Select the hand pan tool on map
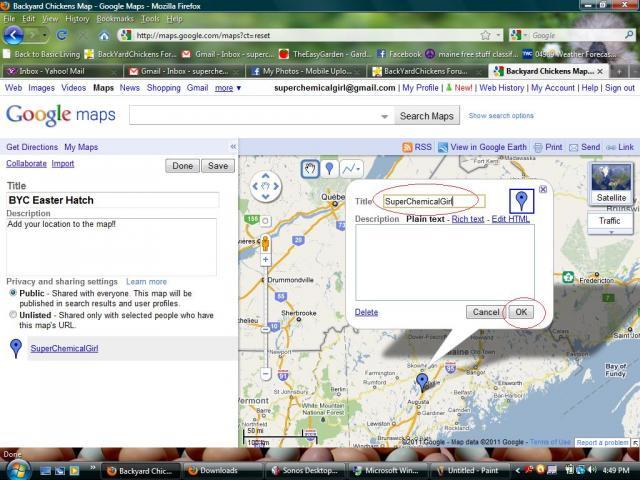 (x=310, y=169)
